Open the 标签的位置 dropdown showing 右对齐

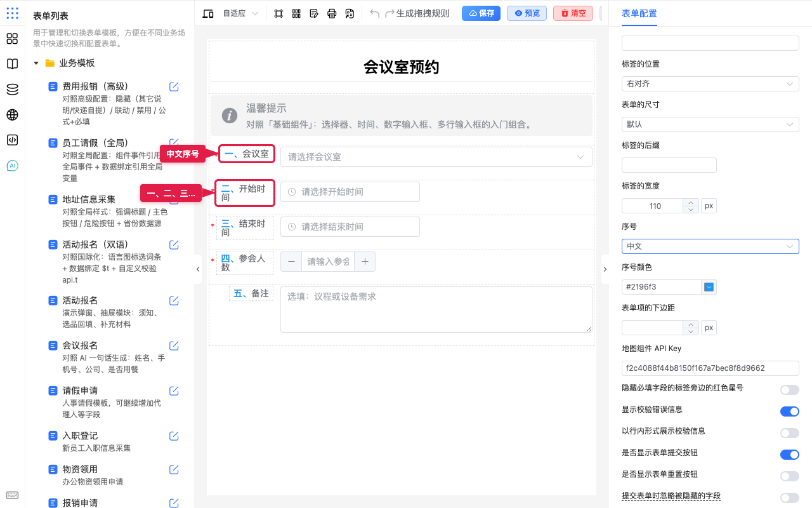[710, 84]
